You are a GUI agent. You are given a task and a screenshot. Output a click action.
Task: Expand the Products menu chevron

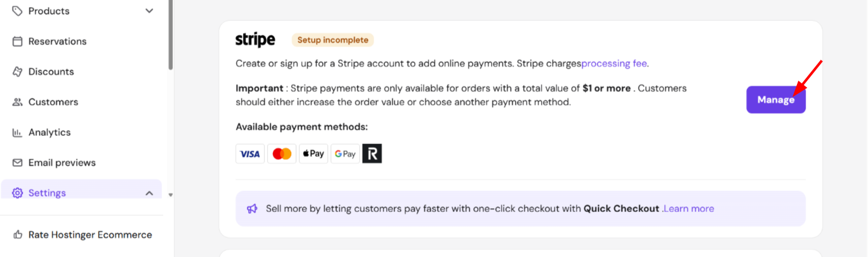(x=149, y=11)
